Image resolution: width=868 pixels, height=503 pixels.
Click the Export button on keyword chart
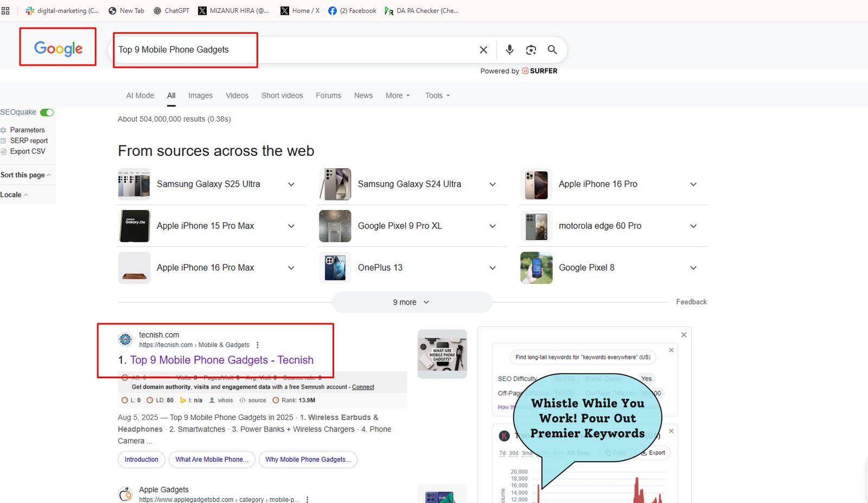pyautogui.click(x=653, y=453)
